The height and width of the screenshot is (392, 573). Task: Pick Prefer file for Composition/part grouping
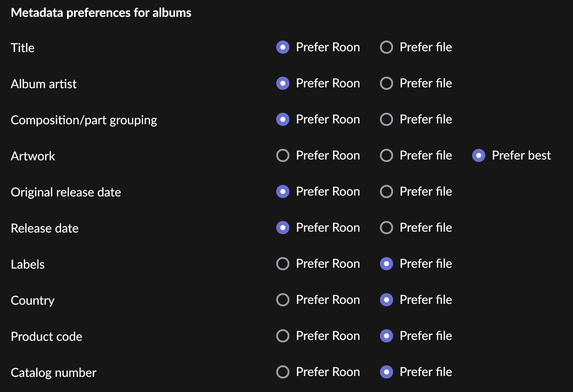click(x=387, y=119)
